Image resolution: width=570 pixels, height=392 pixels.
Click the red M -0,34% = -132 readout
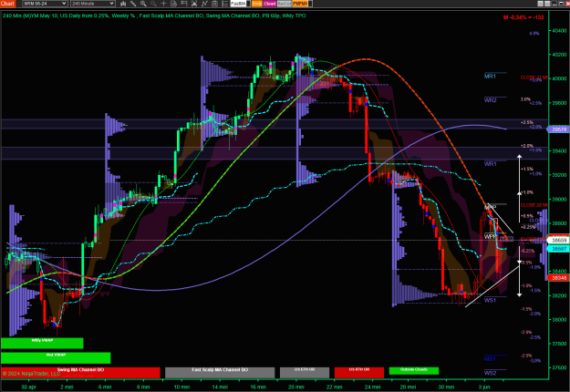(x=523, y=17)
